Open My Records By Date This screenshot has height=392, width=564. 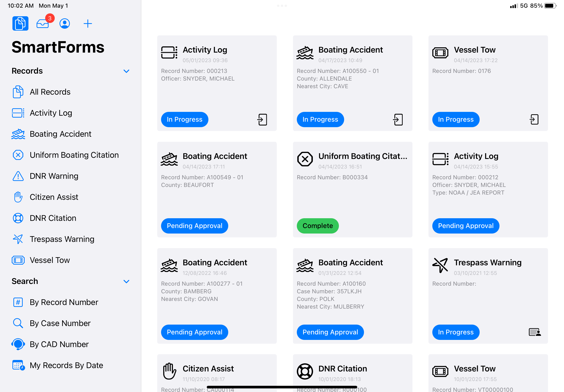point(66,365)
